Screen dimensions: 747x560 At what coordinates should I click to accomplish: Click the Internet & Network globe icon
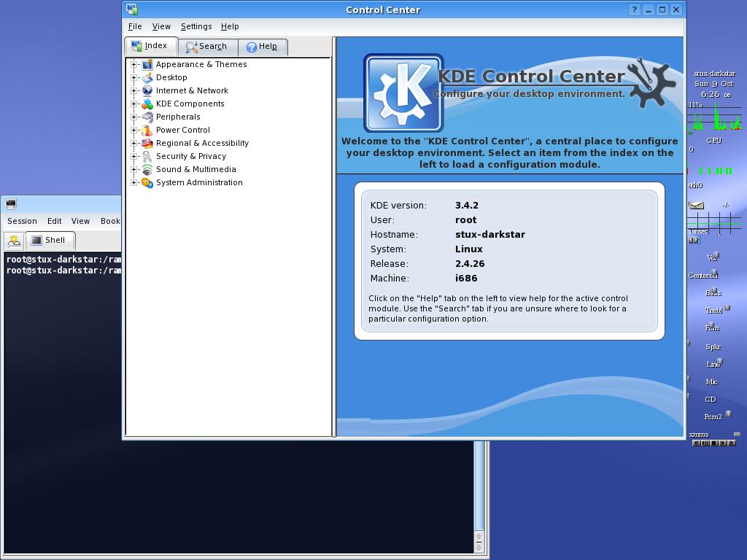tap(147, 90)
